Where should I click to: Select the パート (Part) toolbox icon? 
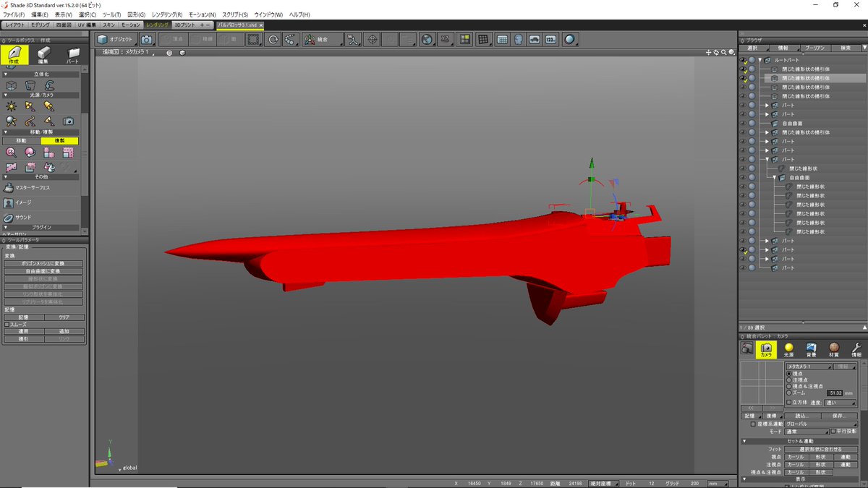click(72, 55)
